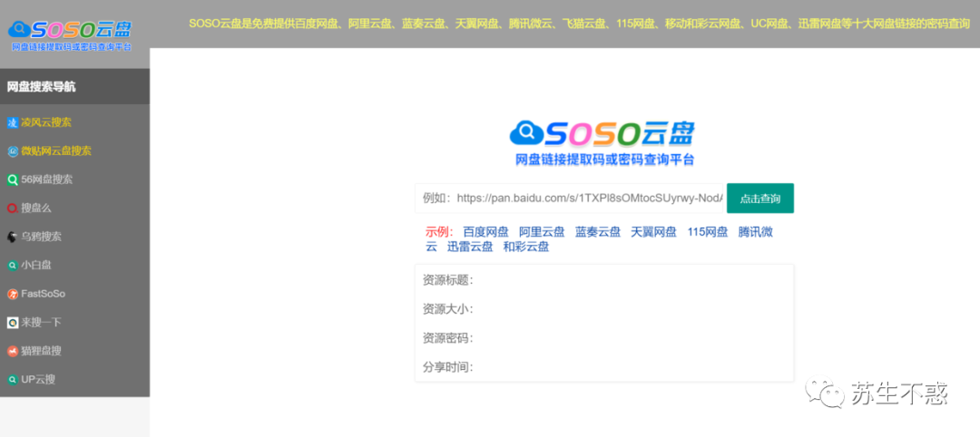Click the 网盘链接提取码或密码查询平台 subtitle in center

[x=604, y=160]
